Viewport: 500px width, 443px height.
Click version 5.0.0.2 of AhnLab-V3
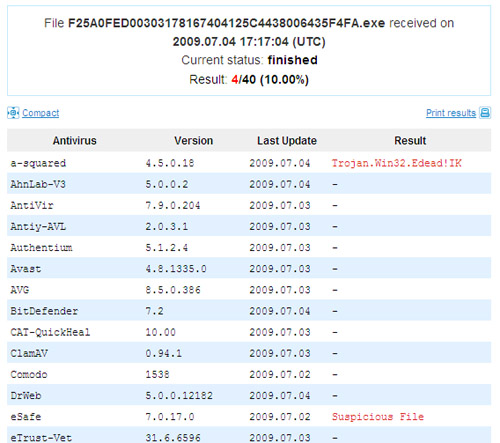[167, 184]
